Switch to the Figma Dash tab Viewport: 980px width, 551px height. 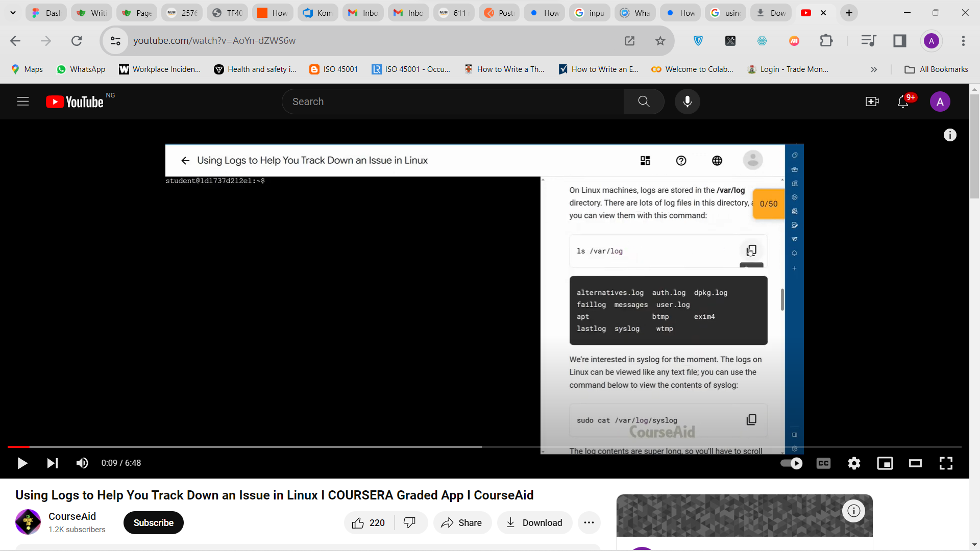(x=46, y=13)
